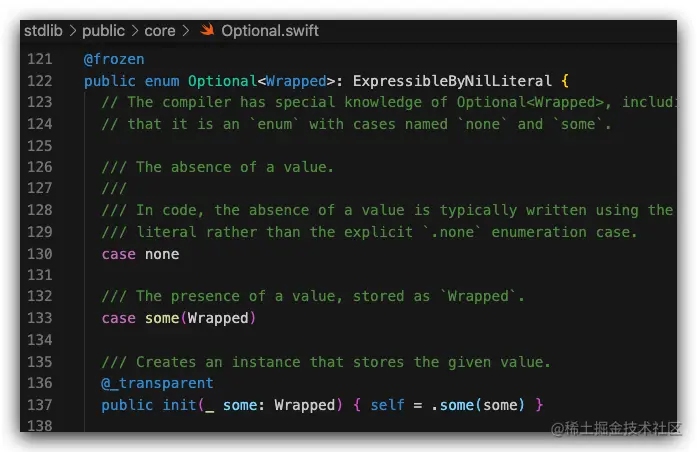Click line number 128 in gutter
The width and height of the screenshot is (697, 452).
tap(40, 210)
